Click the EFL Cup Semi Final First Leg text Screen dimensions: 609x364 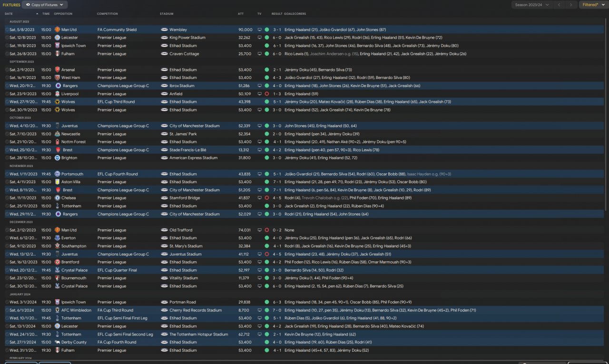click(122, 318)
